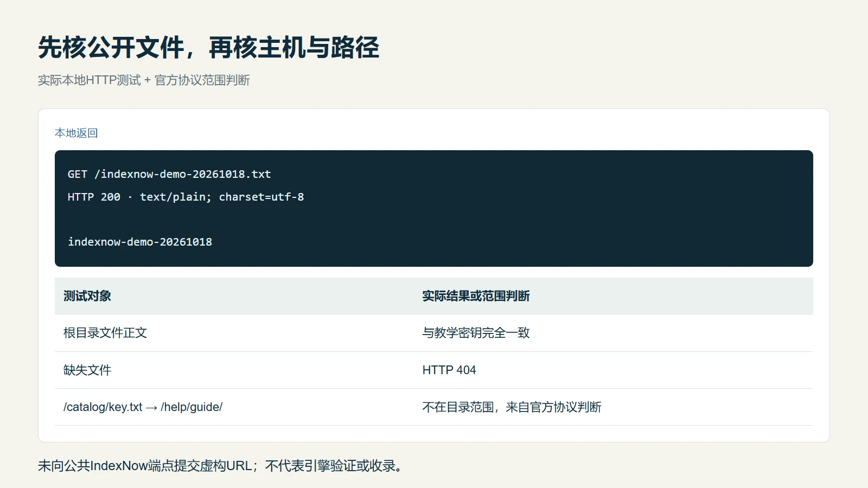Click the 不在目录范围，来自官方协议判断 cell

pos(614,407)
